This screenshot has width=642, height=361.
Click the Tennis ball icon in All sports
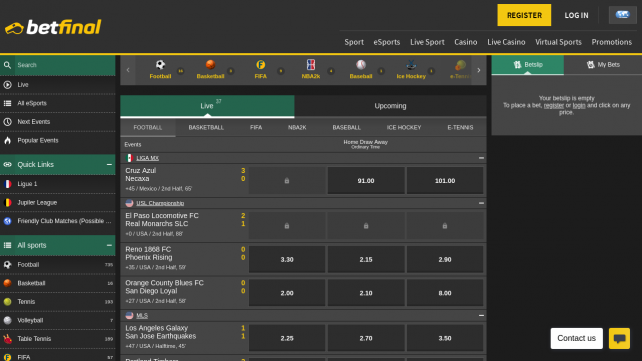7,302
